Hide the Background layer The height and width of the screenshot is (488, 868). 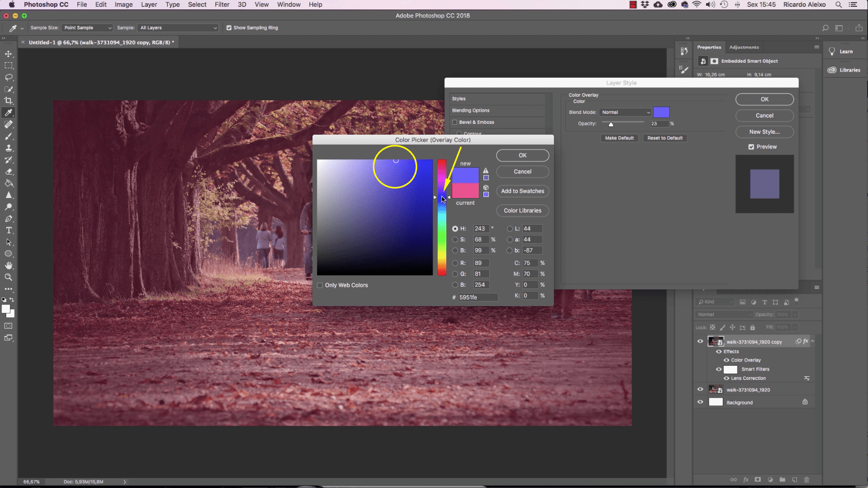pos(700,402)
